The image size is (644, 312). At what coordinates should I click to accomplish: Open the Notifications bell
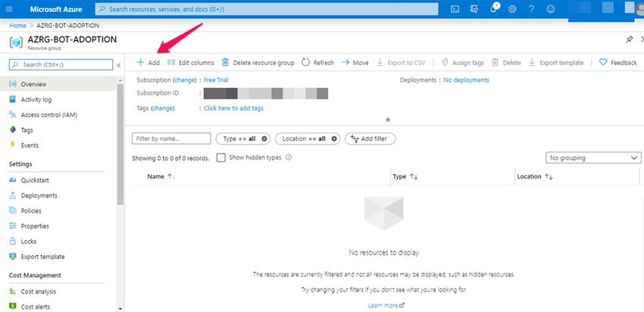click(x=494, y=8)
